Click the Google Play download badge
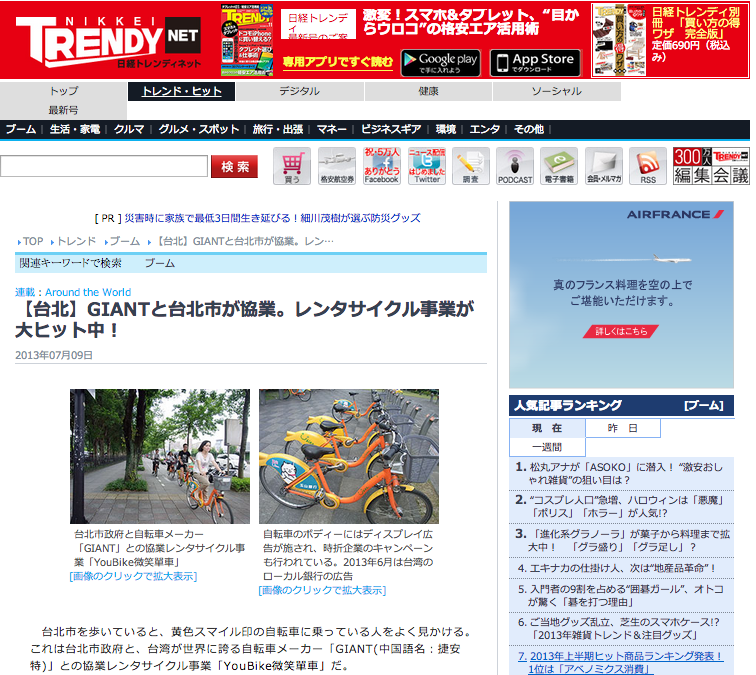This screenshot has width=756, height=675. (441, 63)
